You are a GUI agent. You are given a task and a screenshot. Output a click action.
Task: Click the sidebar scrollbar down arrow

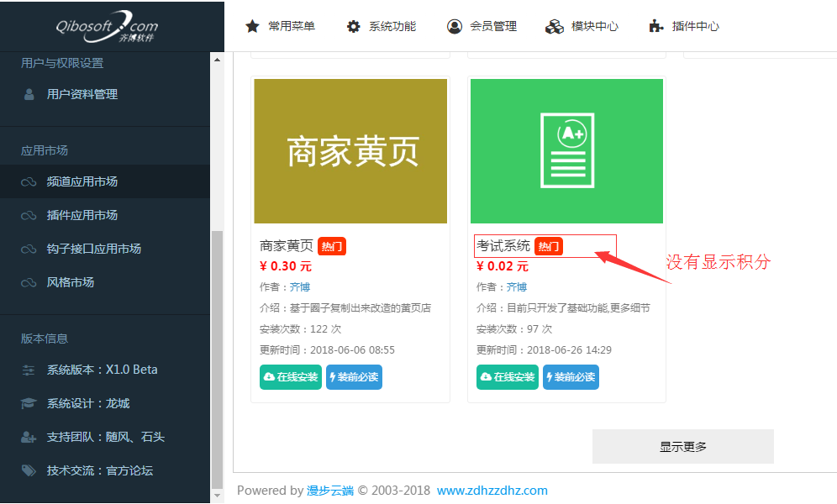[x=217, y=496]
